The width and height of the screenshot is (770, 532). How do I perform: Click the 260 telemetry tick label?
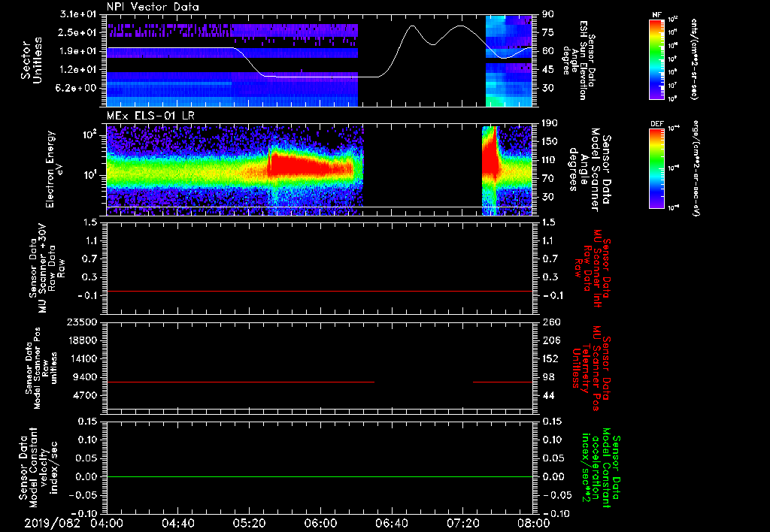(550, 322)
